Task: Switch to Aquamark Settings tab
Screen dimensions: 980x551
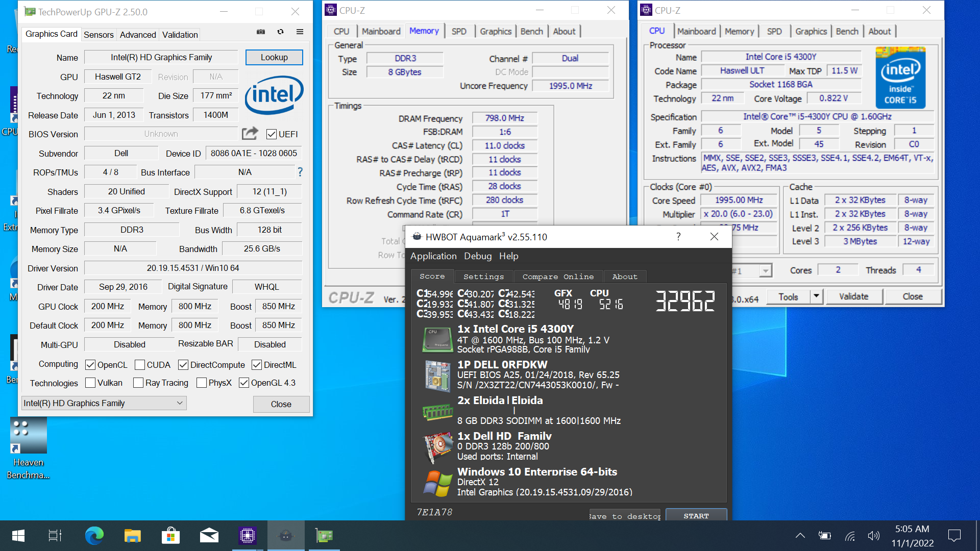Action: click(483, 277)
